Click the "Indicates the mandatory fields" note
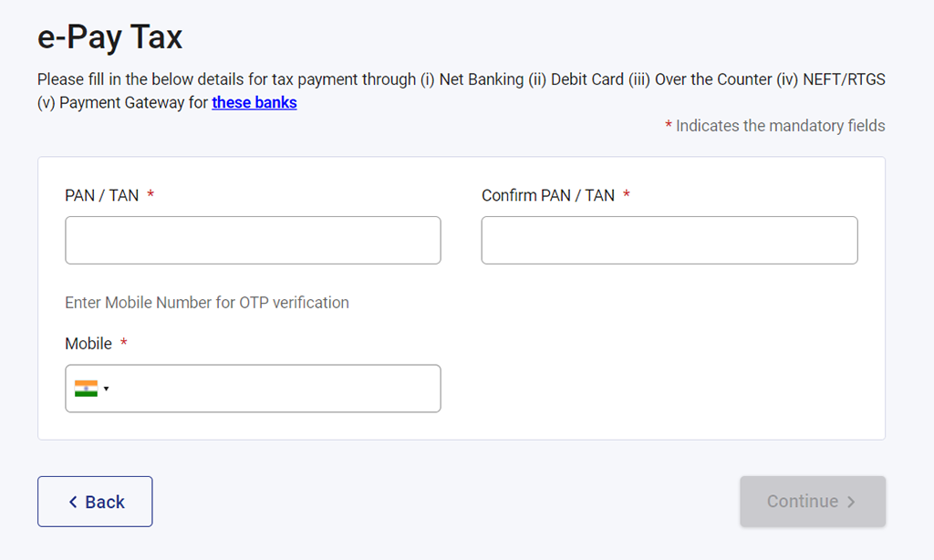 coord(780,126)
